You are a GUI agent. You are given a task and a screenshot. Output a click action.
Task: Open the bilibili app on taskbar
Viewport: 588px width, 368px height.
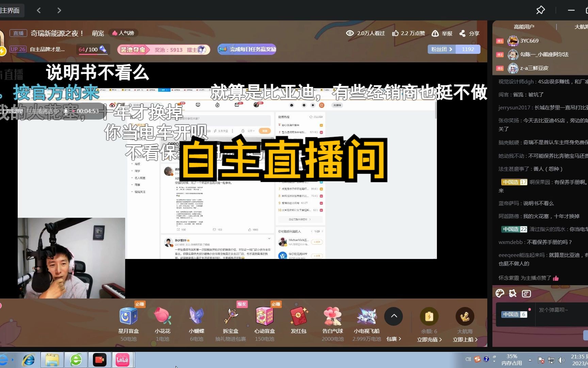coord(122,360)
